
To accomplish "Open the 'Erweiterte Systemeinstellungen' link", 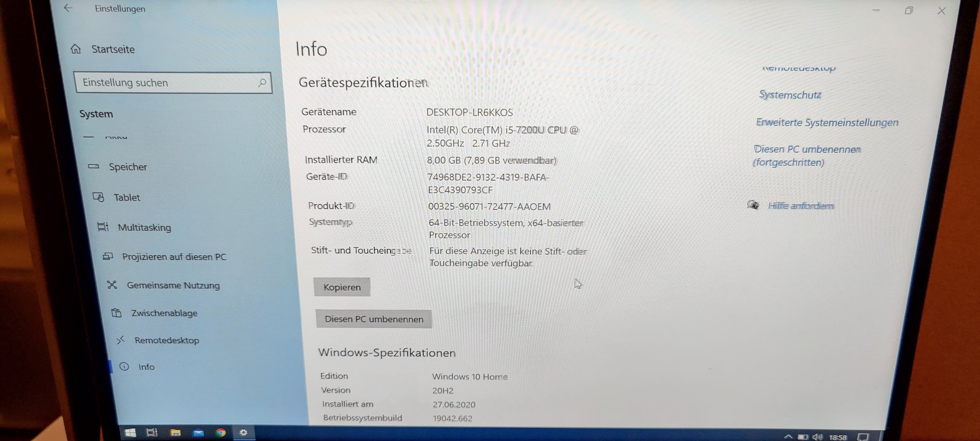I will point(827,122).
